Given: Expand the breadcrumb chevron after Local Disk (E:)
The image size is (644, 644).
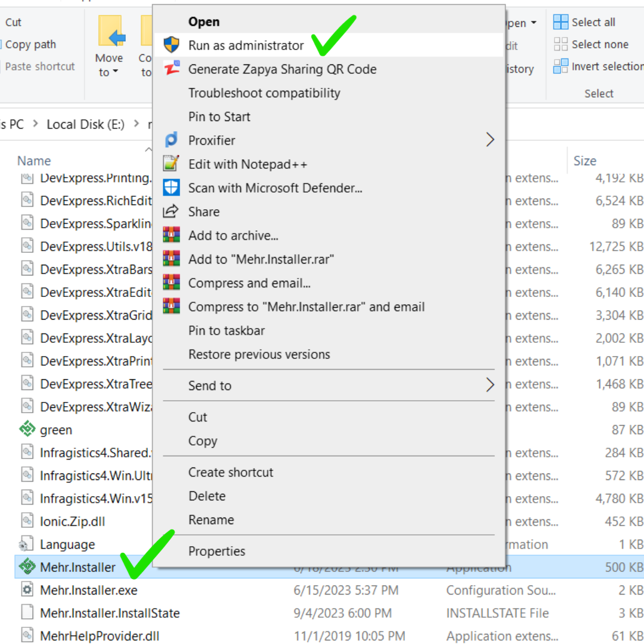Looking at the screenshot, I should pos(137,123).
